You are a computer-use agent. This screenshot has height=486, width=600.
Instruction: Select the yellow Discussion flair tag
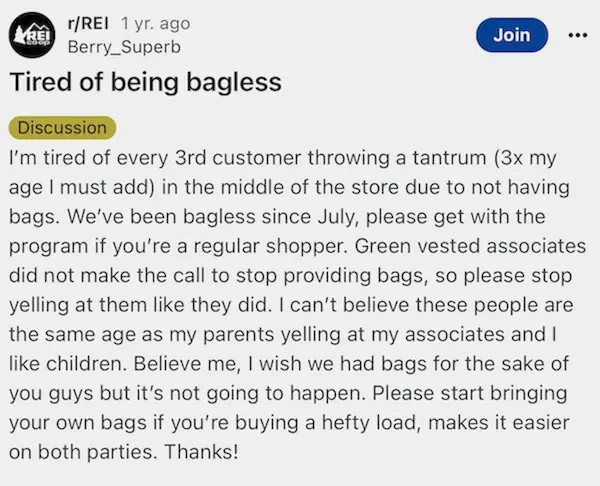tap(62, 128)
